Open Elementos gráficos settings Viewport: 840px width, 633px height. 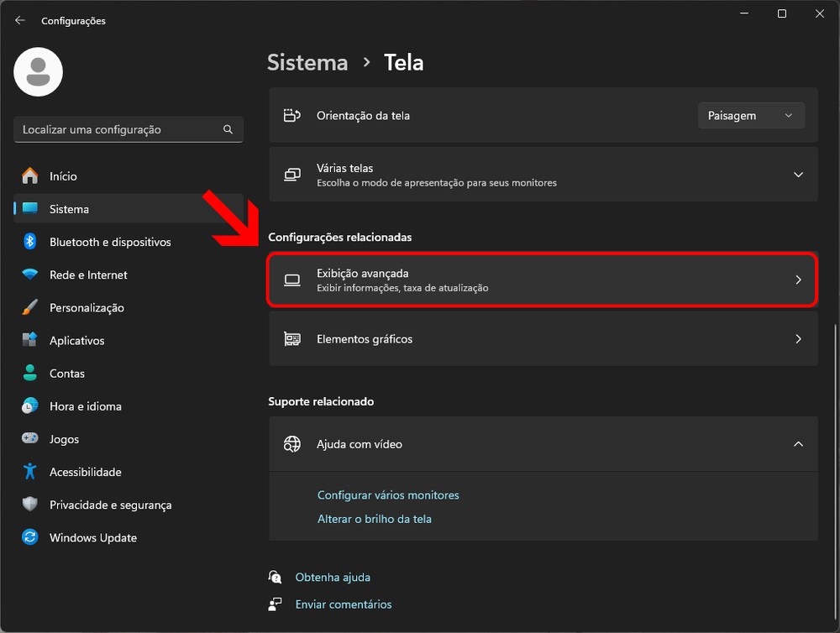tap(543, 339)
